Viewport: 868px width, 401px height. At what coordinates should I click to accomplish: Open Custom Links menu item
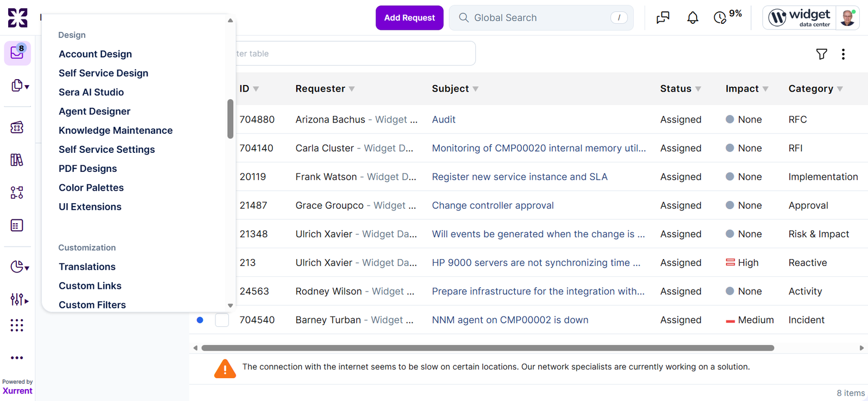pos(90,286)
